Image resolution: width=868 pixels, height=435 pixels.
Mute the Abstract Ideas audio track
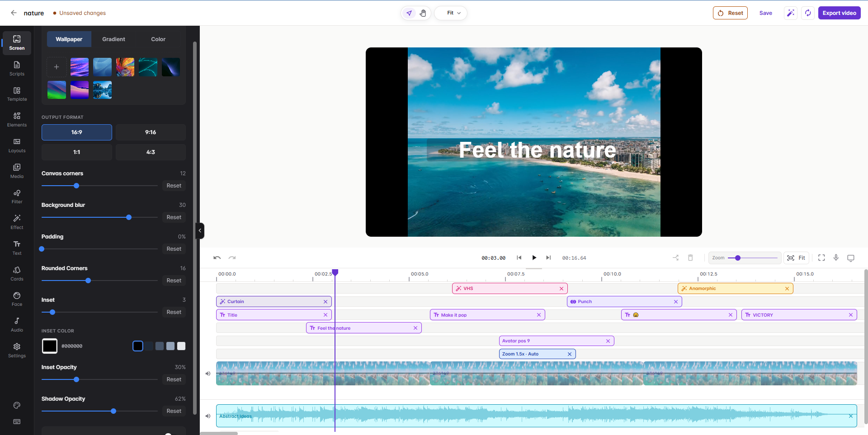(208, 416)
